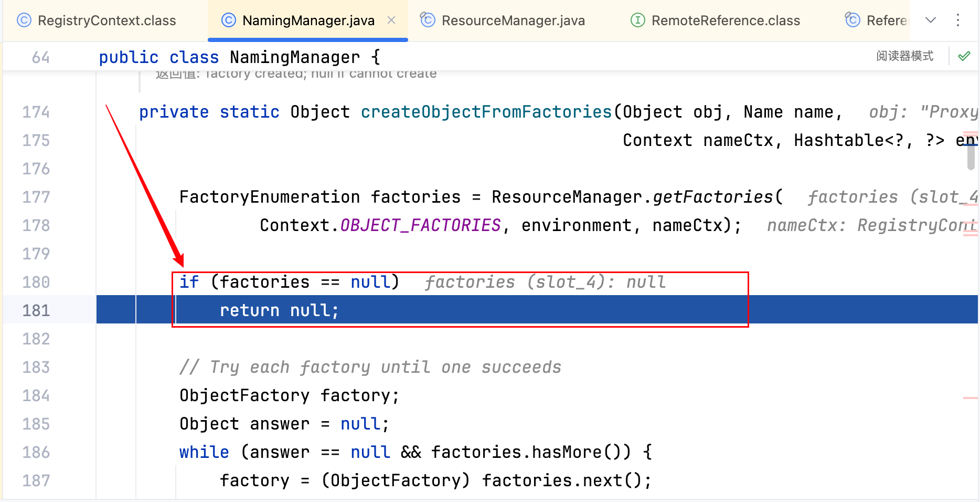Click the RemoteReference interface icon
The height and width of the screenshot is (502, 980).
638,20
